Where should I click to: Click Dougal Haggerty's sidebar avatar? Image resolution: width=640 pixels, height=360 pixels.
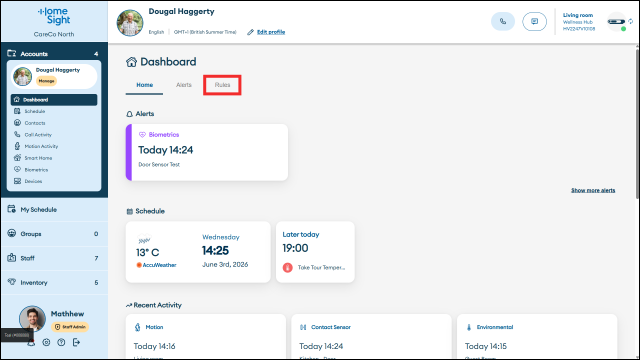22,76
